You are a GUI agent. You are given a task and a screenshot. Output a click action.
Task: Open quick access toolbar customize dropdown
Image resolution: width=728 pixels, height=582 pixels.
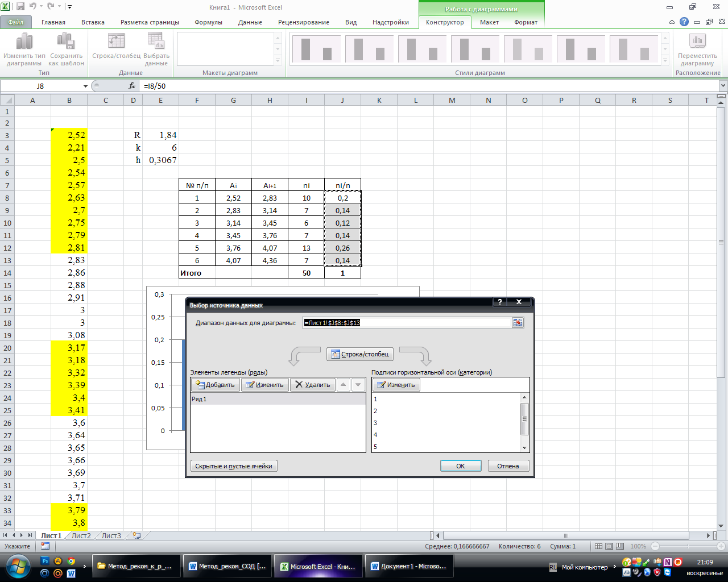click(x=69, y=7)
